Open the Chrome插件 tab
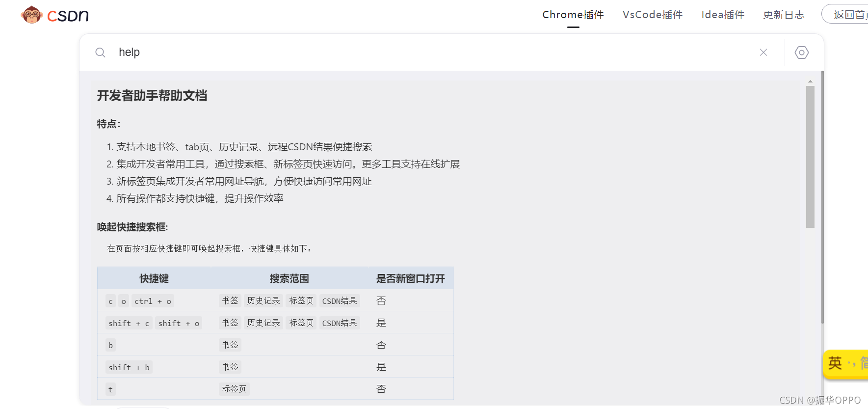Viewport: 868px width, 409px height. pos(573,15)
